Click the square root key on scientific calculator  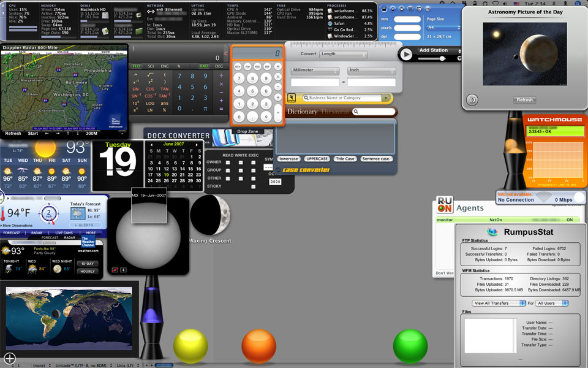(x=150, y=75)
